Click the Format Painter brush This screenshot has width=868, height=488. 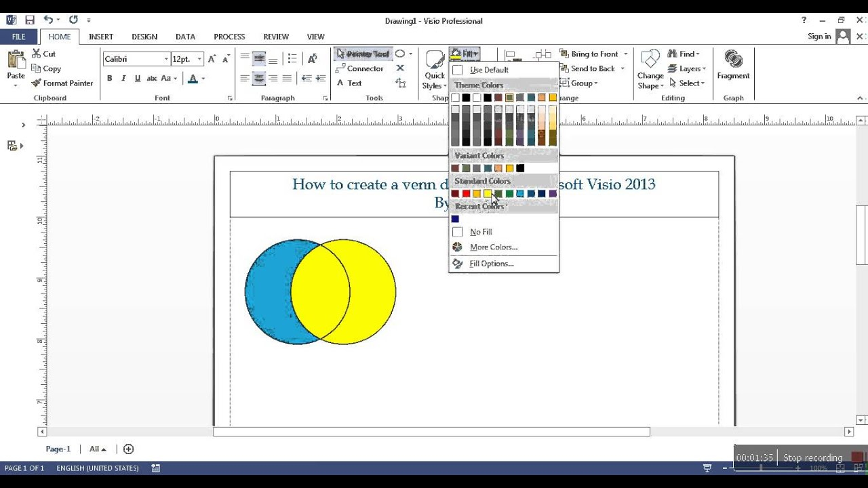tap(37, 83)
